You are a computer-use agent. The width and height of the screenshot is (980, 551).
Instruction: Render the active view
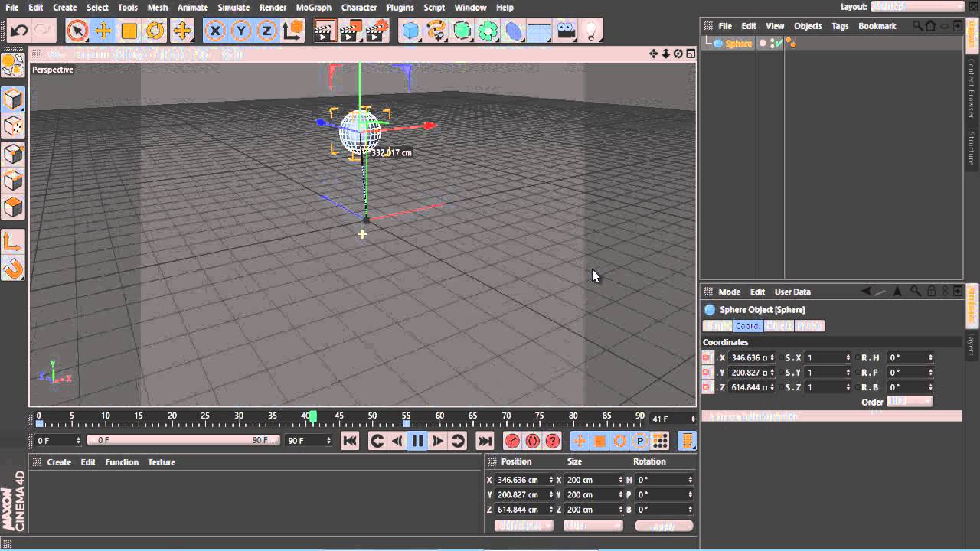click(x=325, y=31)
